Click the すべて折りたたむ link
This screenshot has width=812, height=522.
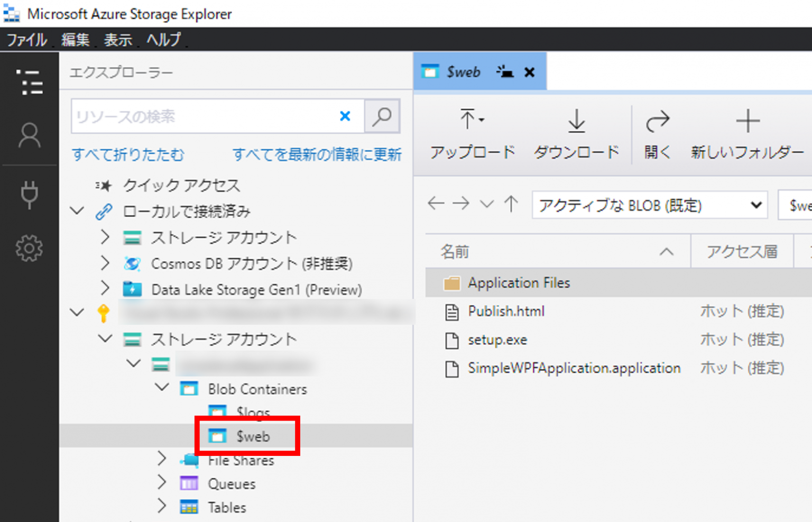point(127,154)
